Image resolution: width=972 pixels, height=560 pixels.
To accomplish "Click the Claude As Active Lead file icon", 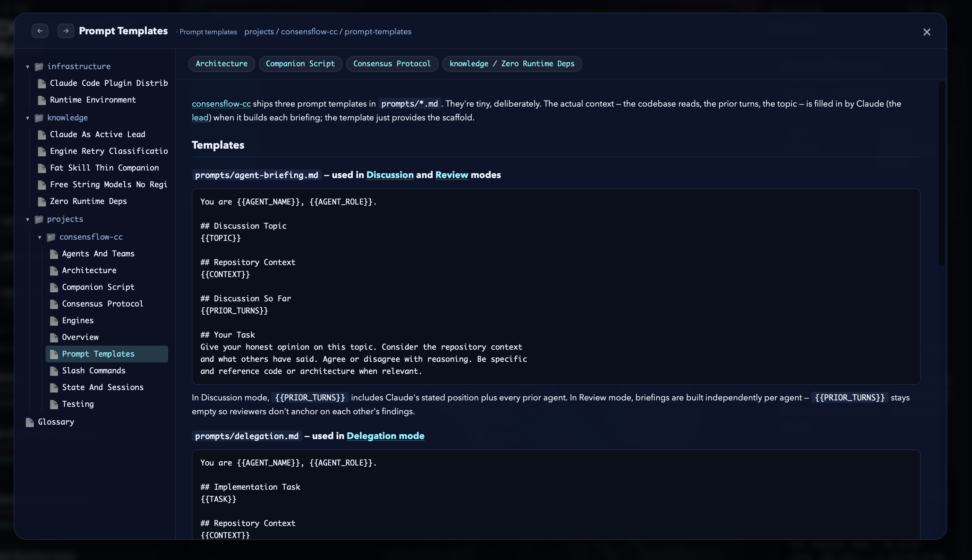I will pos(42,135).
